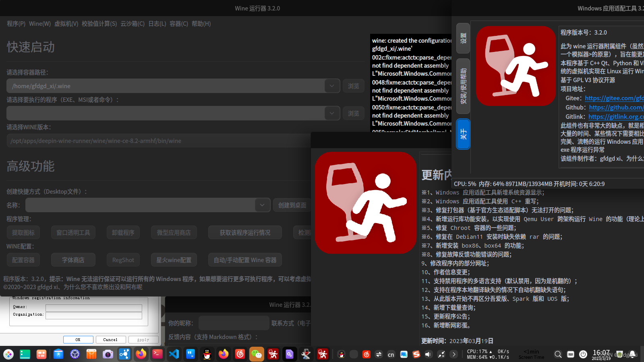Expand the program to execute dropdown arrow

pos(332,113)
